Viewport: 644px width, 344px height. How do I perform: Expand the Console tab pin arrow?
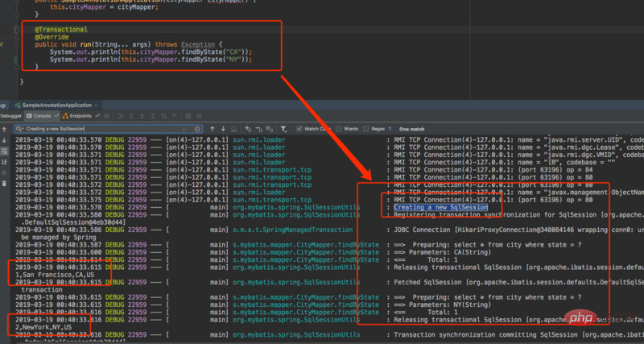click(x=56, y=116)
